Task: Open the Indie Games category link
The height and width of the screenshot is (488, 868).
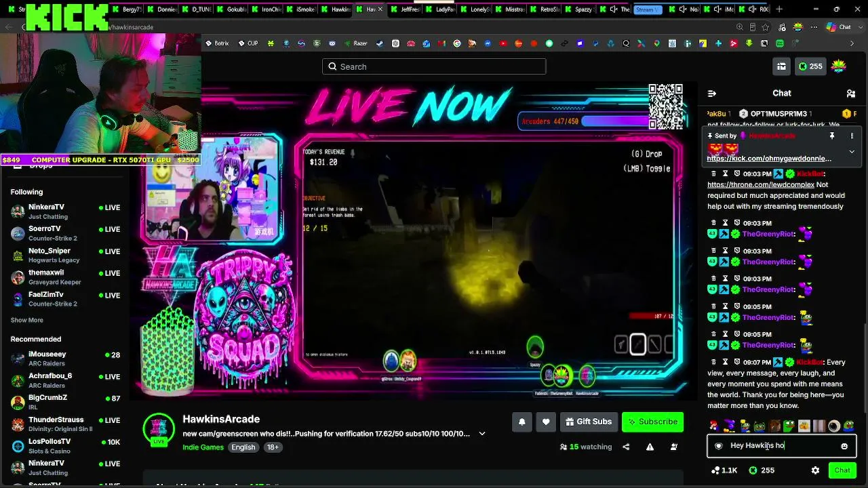Action: (x=203, y=447)
